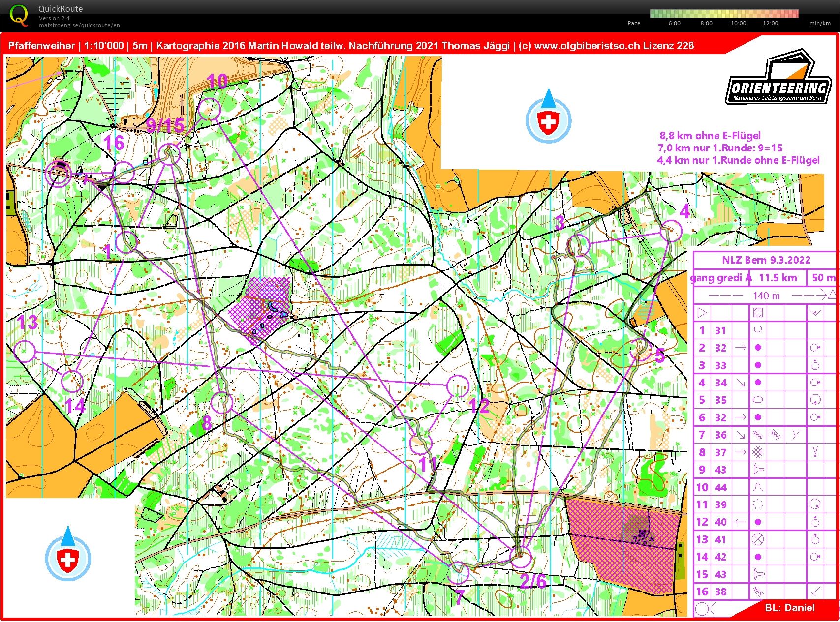Click control circle 8 on the map
Viewport: 840px width, 622px height.
pos(221,402)
